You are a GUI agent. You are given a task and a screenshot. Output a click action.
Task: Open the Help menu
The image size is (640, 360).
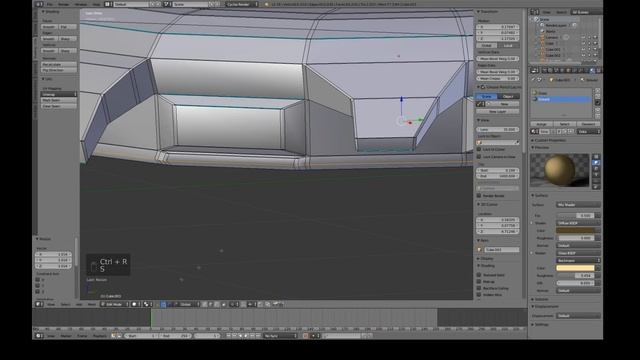[x=96, y=4]
